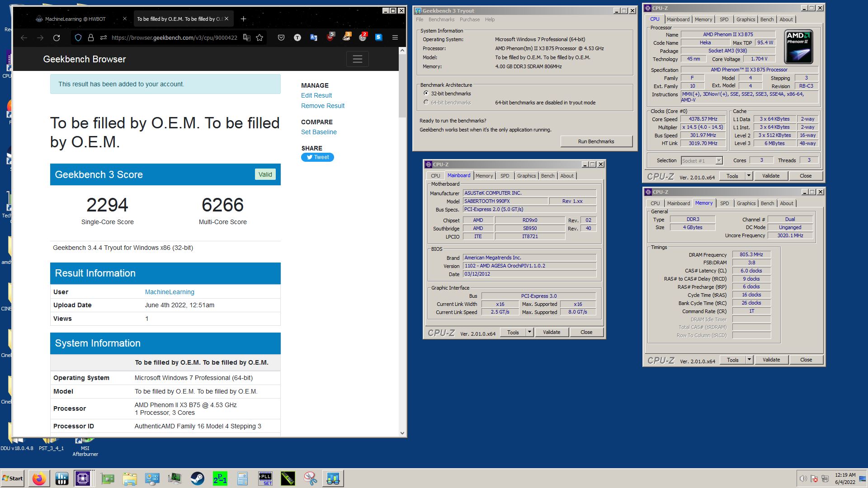
Task: Click the round T extension icon
Action: click(297, 38)
